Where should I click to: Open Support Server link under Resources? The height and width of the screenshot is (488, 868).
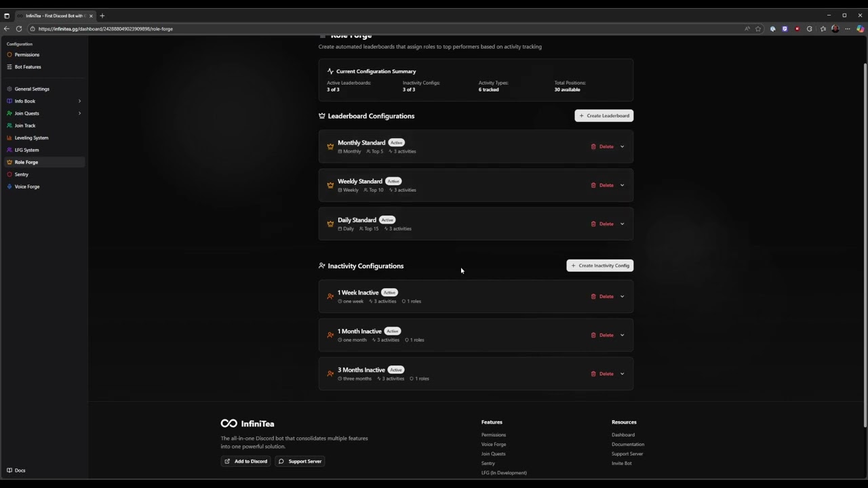pyautogui.click(x=627, y=454)
